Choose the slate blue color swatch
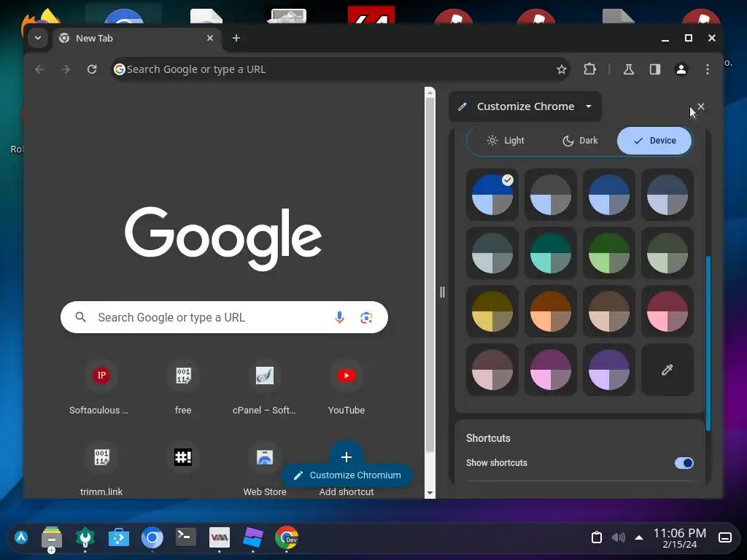The width and height of the screenshot is (747, 560). coord(667,194)
